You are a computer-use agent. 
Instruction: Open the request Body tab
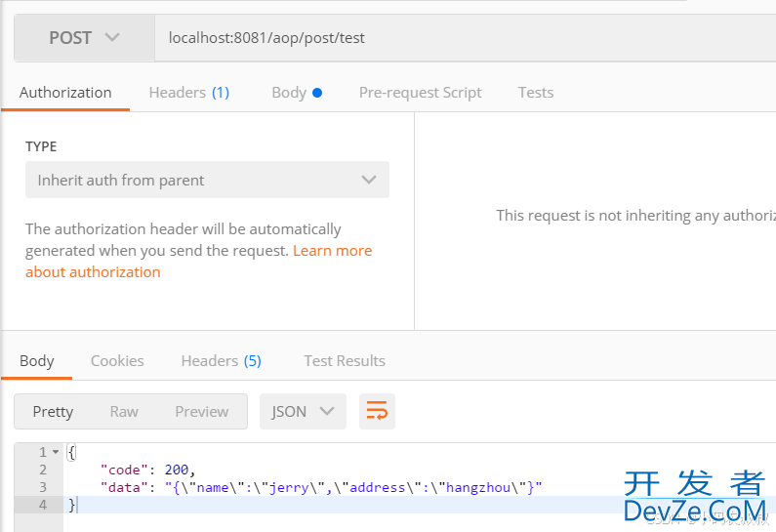pyautogui.click(x=297, y=93)
